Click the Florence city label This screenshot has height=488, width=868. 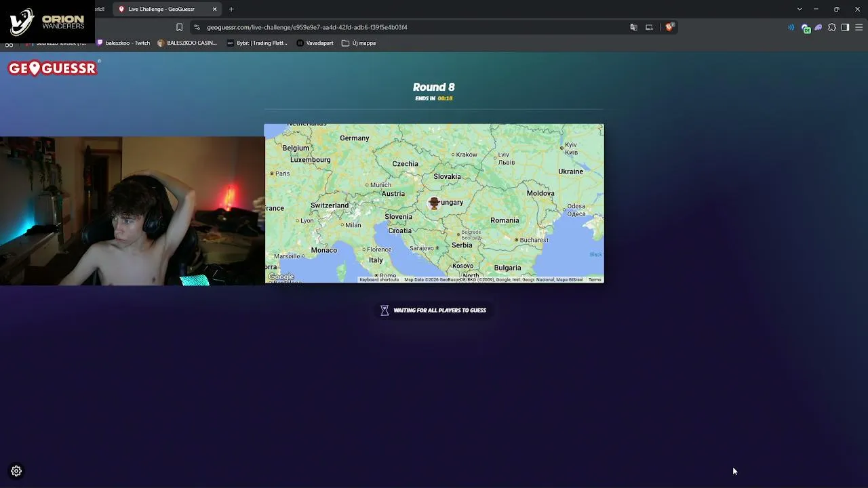378,249
